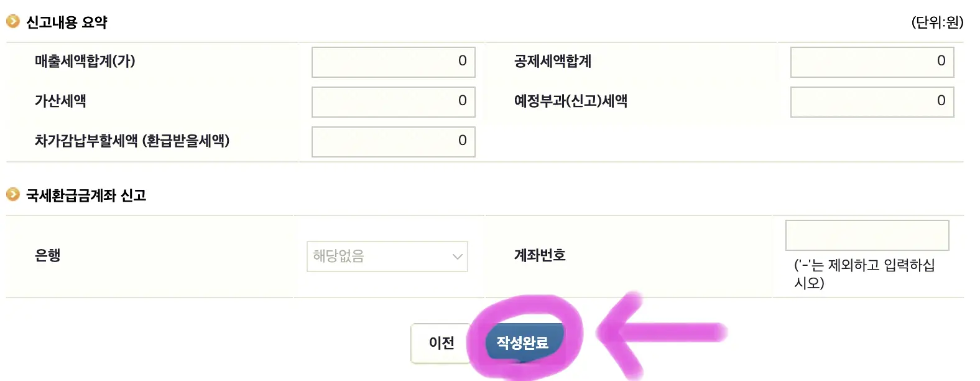Click the 예정부과(신고)세액 amount field
Viewport: 980px width, 381px height.
871,101
